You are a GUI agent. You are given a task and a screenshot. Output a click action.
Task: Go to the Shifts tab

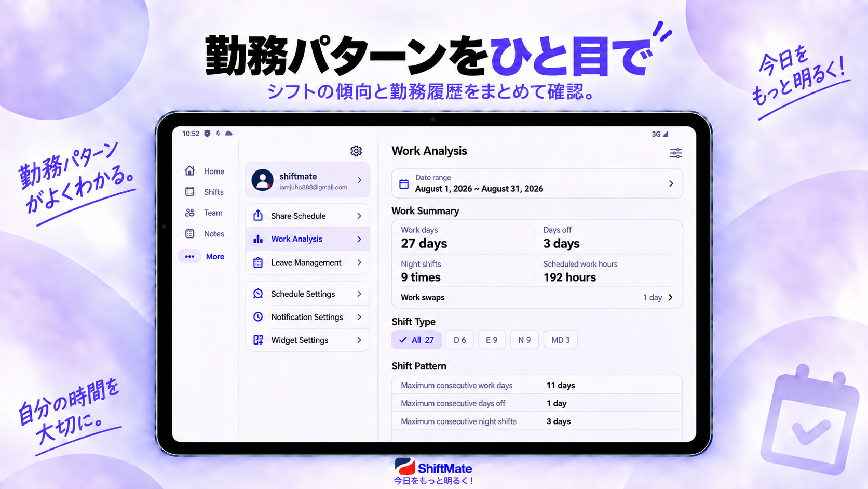pyautogui.click(x=205, y=192)
